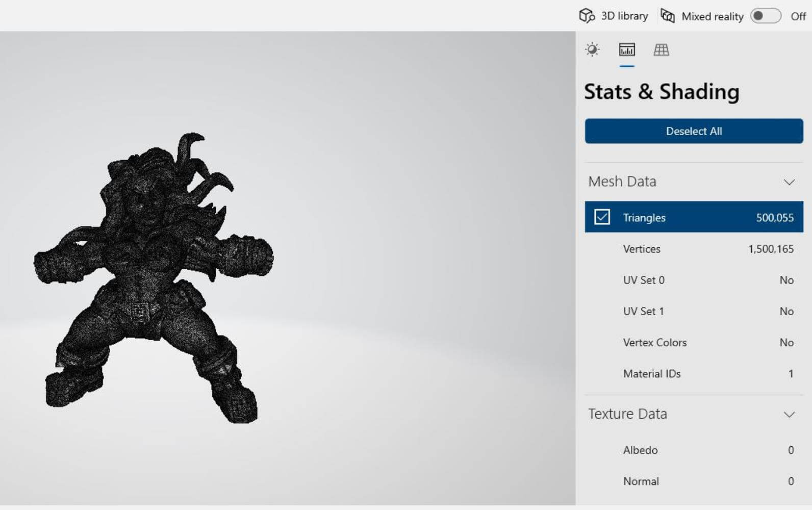Select the Albedo texture row
The width and height of the screenshot is (812, 510).
(694, 450)
